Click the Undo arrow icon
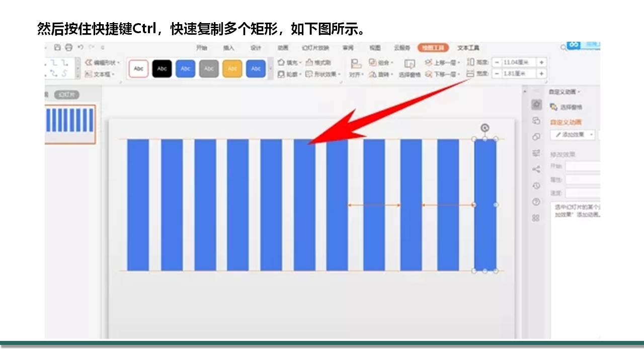 (x=80, y=47)
